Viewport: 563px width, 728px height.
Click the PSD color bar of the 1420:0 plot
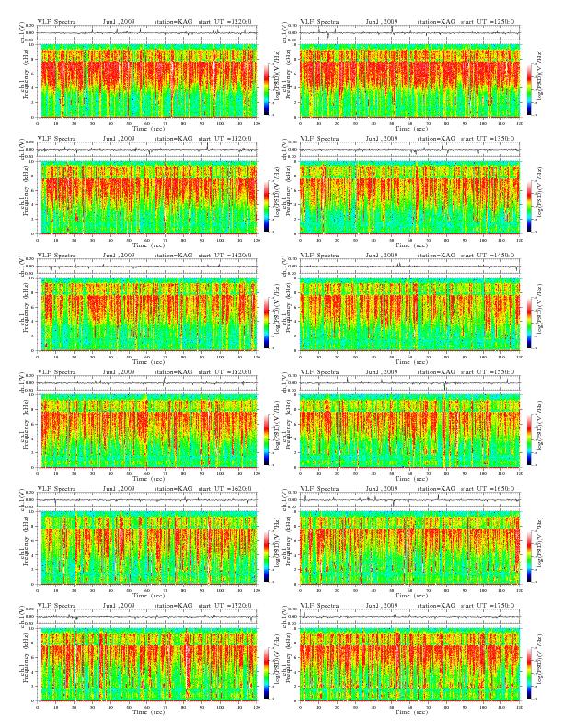pos(266,323)
